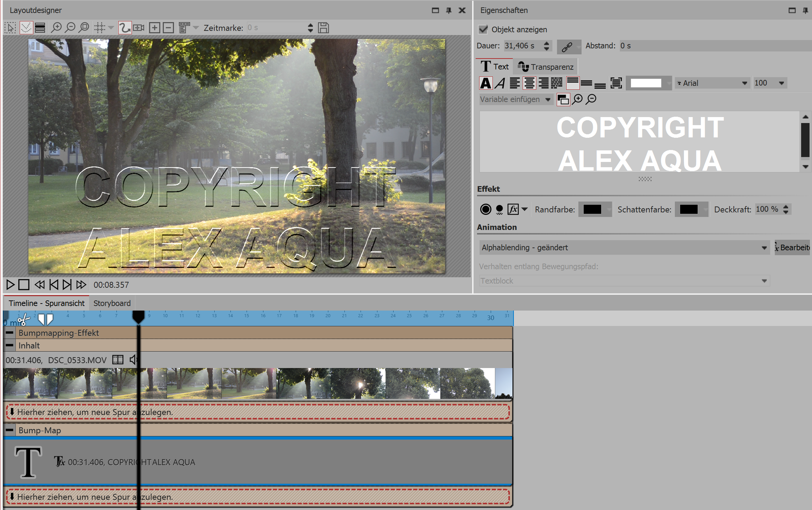Click the Bearbeiten animation button

pyautogui.click(x=793, y=247)
